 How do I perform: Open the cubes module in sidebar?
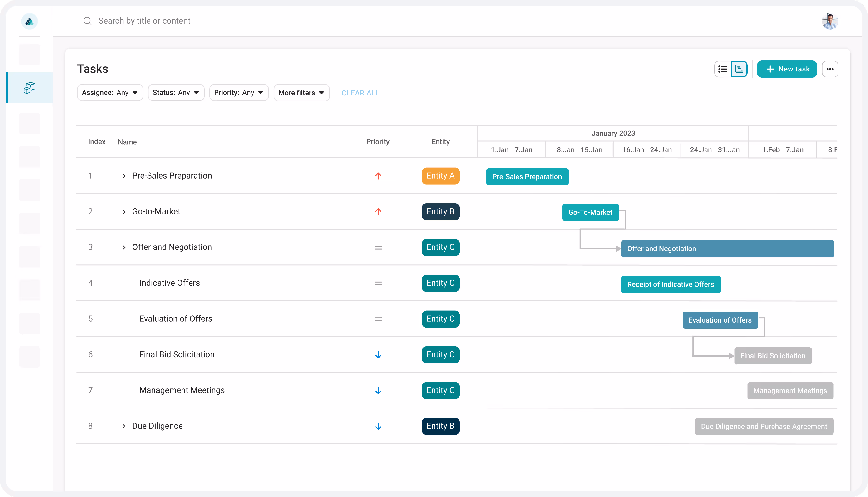pyautogui.click(x=29, y=88)
